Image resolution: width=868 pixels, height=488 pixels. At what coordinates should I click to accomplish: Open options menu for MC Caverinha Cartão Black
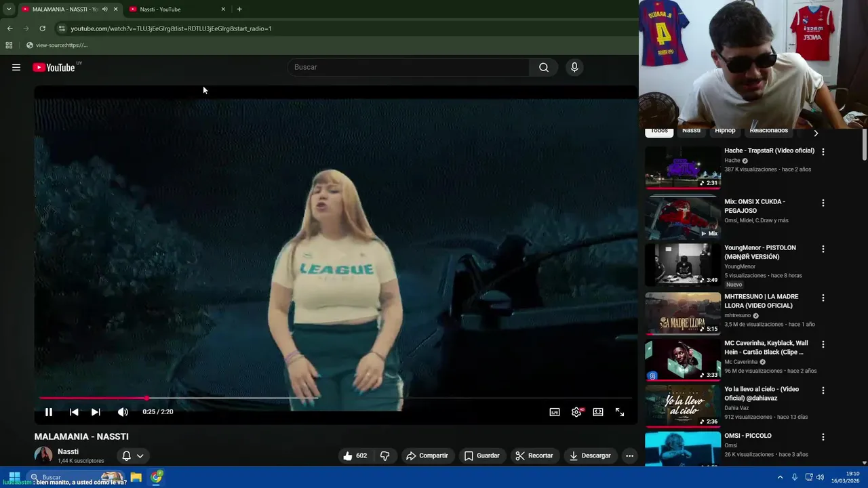pyautogui.click(x=823, y=344)
